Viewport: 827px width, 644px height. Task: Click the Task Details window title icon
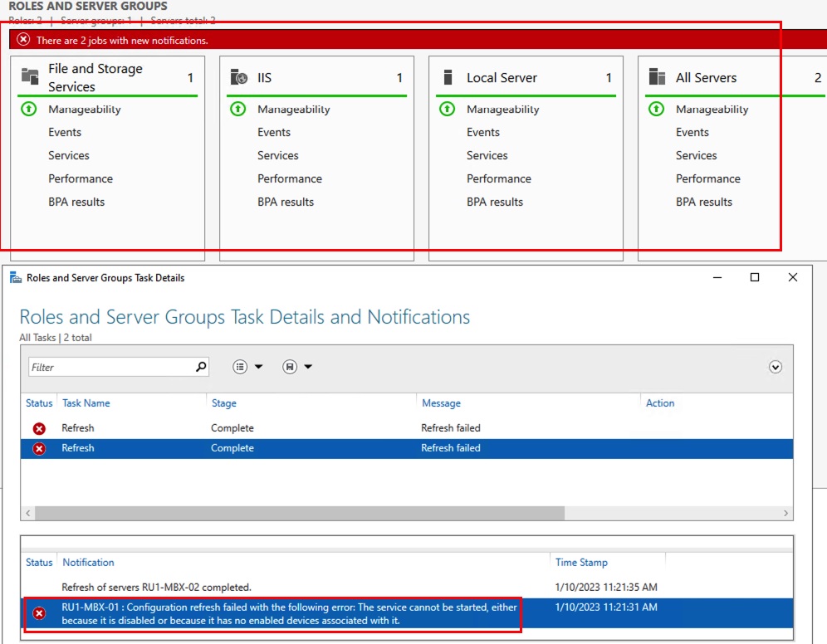point(16,278)
